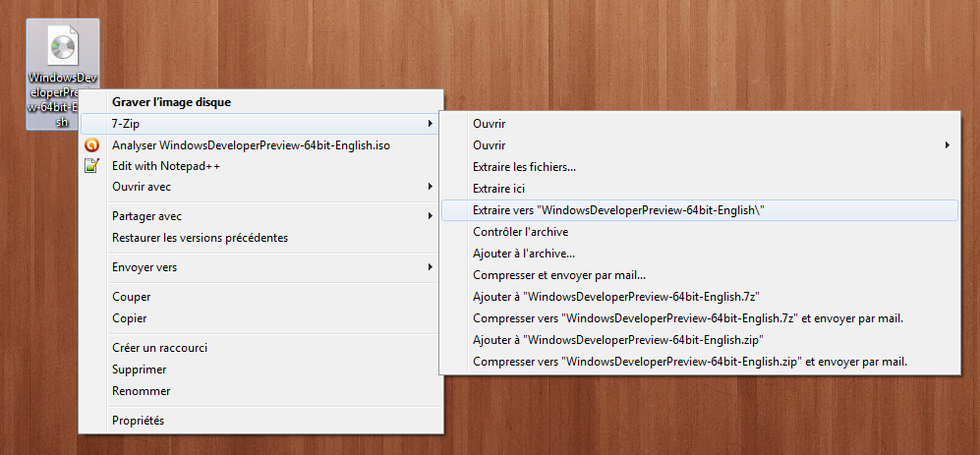Analyser WindowsDeveloperPreview-64bit-English.iso
This screenshot has height=455, width=980.
251,145
